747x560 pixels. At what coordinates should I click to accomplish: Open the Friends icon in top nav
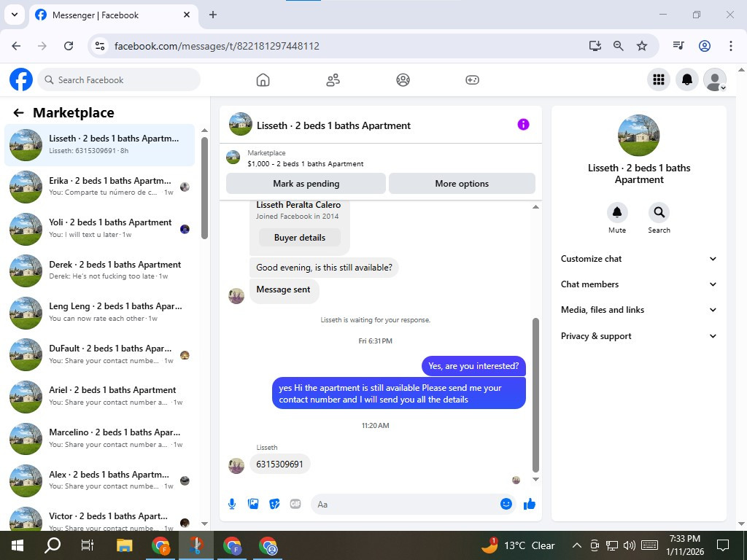333,80
